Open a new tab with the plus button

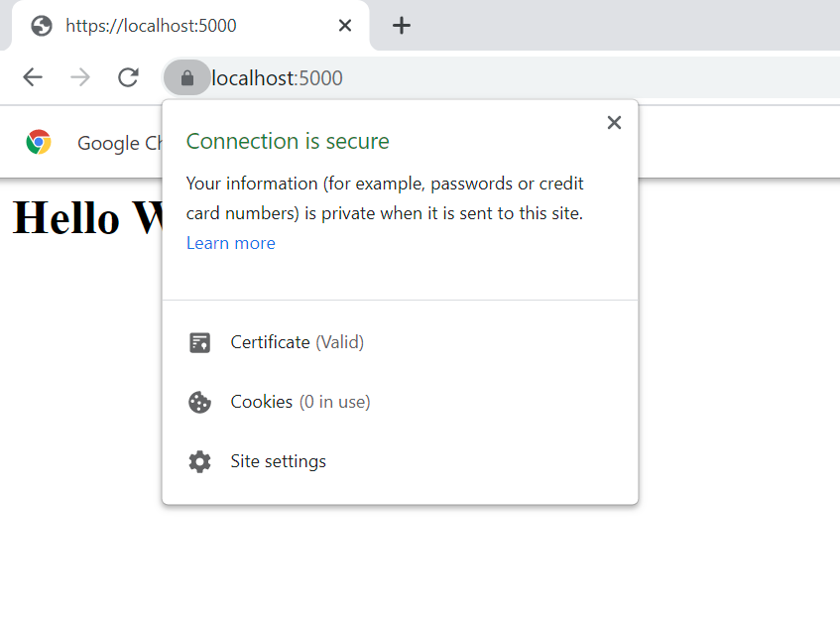click(x=401, y=25)
